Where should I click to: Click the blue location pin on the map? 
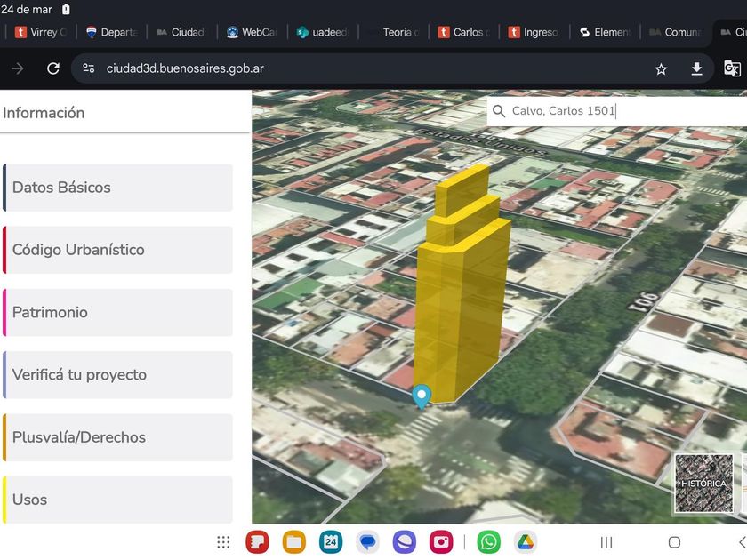[422, 396]
